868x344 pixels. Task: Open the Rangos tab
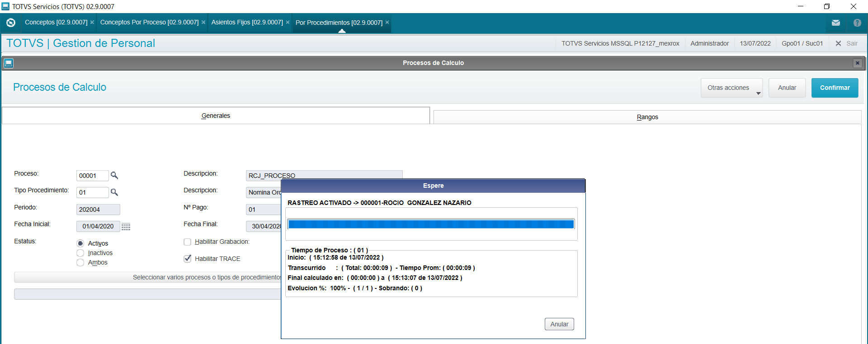[647, 117]
